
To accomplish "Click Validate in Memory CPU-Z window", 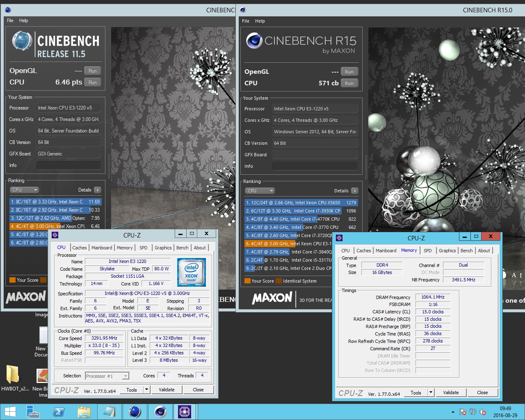I will (451, 393).
